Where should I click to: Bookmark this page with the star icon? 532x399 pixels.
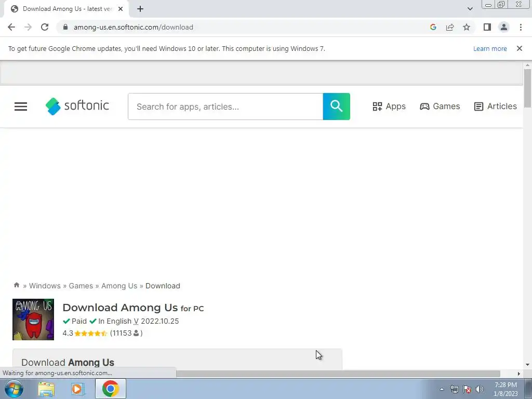click(467, 27)
